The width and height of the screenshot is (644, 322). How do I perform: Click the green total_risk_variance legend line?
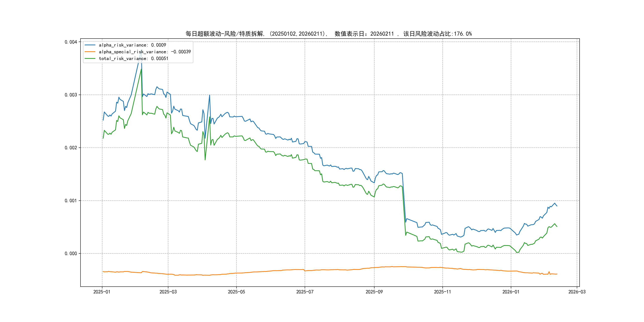click(90, 58)
